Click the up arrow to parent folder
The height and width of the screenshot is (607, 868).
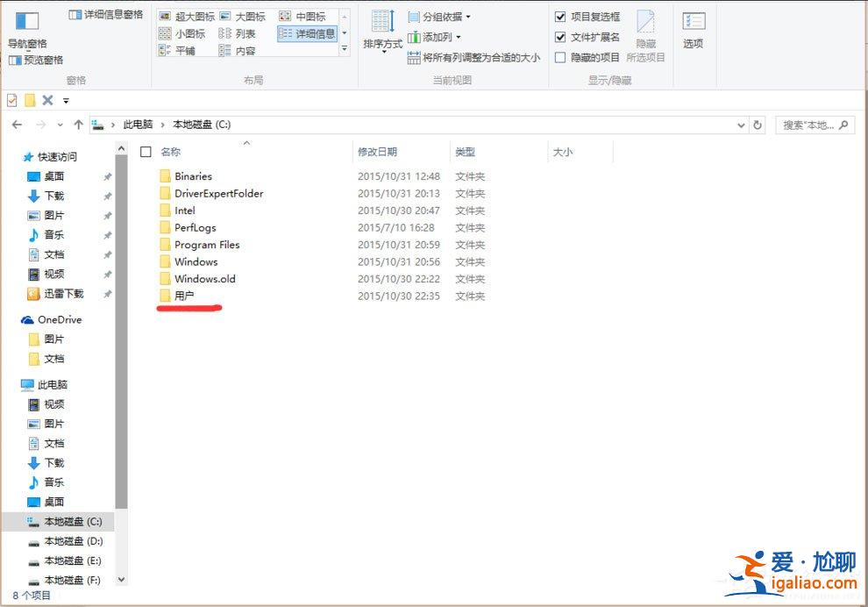[x=78, y=125]
